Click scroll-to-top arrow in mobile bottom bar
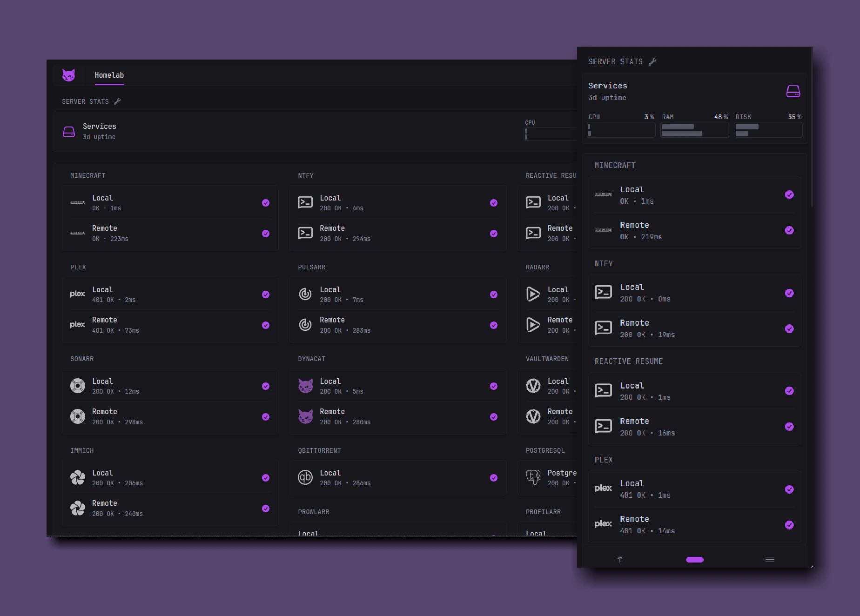The width and height of the screenshot is (860, 616). 620,559
